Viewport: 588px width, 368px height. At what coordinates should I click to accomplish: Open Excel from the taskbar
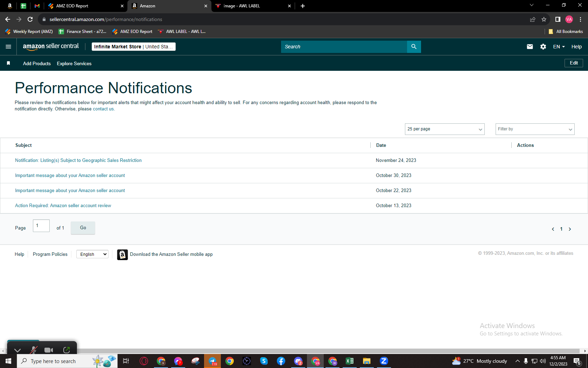coord(349,361)
